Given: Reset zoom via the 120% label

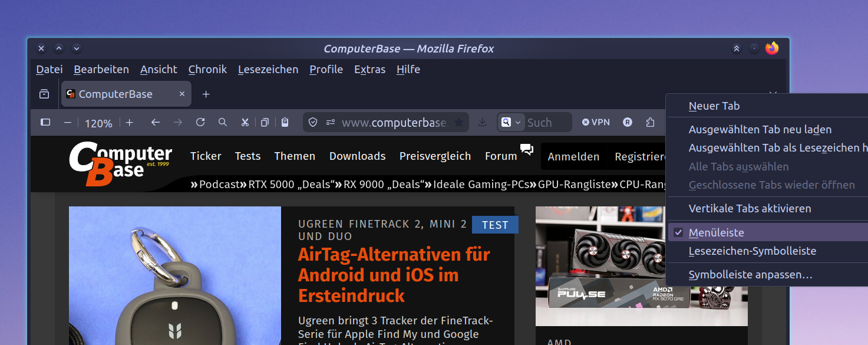Looking at the screenshot, I should pos(98,123).
